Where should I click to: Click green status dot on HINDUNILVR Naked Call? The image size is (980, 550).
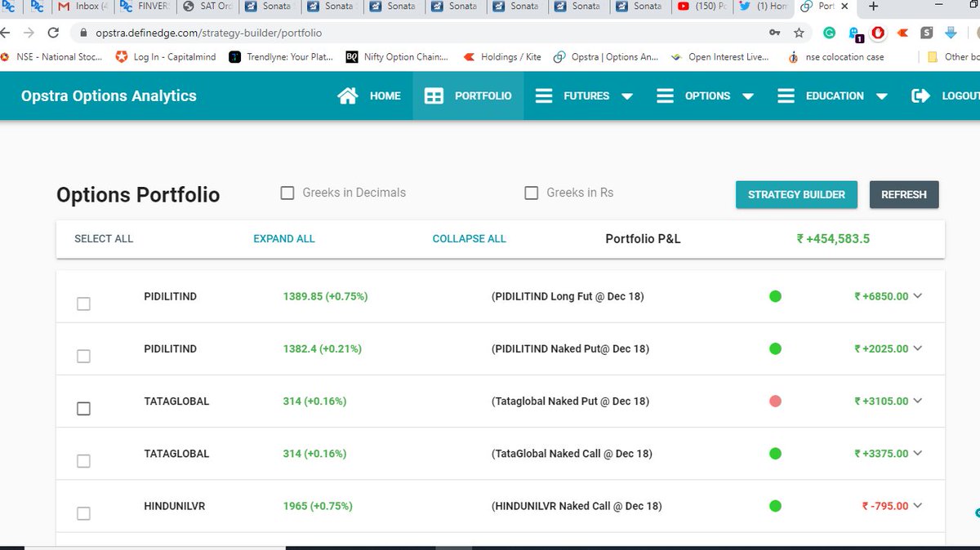775,506
